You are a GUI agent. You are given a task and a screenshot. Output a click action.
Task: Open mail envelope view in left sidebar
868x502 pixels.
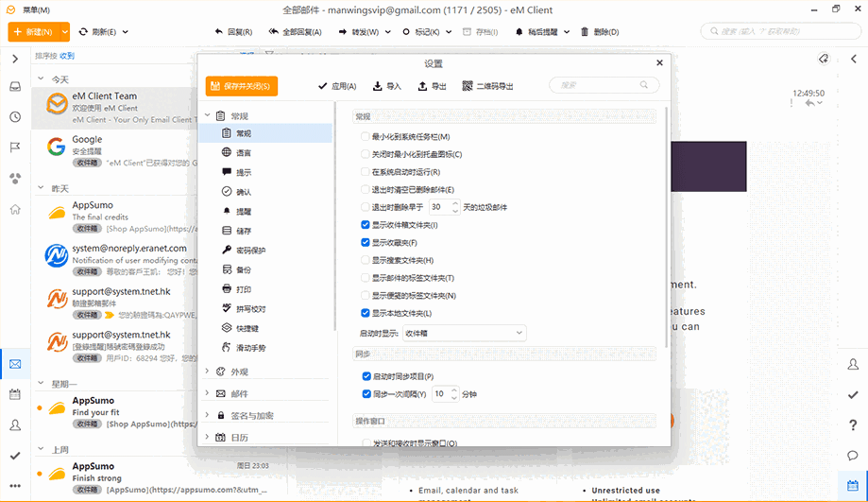tap(15, 364)
